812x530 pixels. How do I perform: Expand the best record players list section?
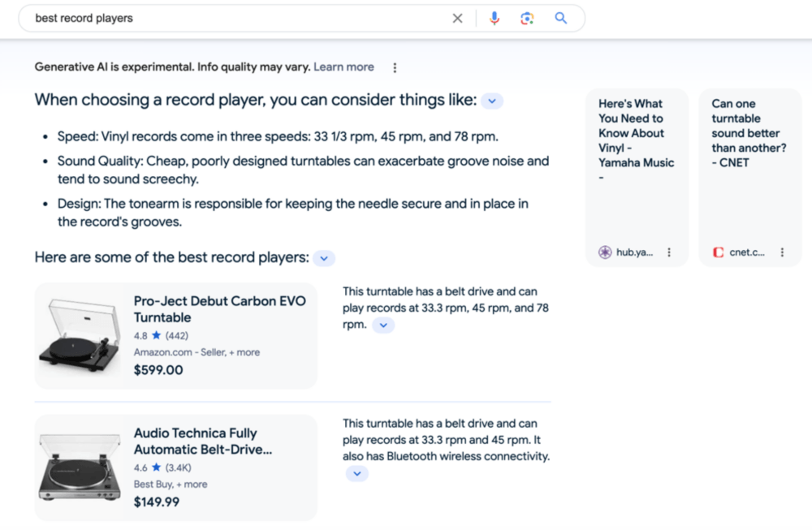coord(323,257)
